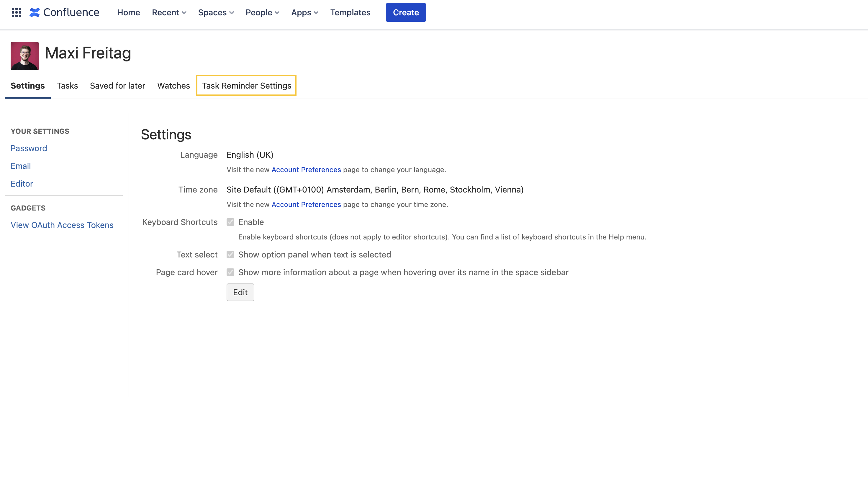Click Account Preferences link under Language

click(x=306, y=170)
